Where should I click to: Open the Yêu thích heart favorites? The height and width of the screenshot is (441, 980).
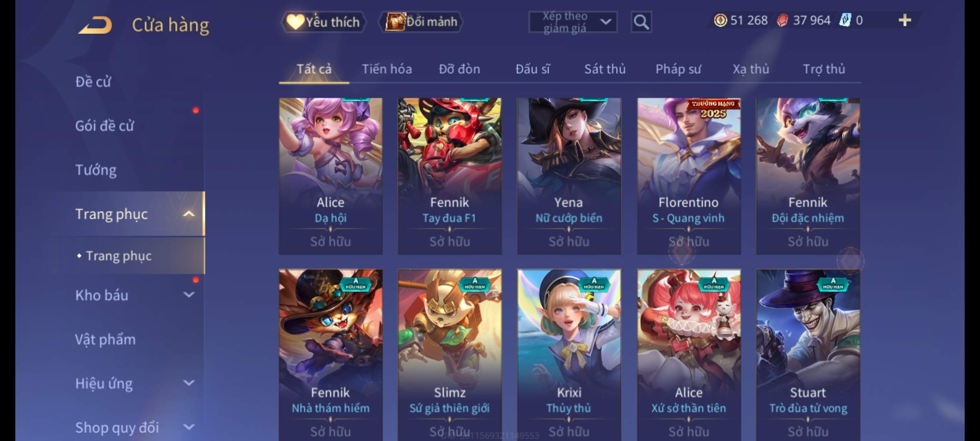(x=323, y=22)
